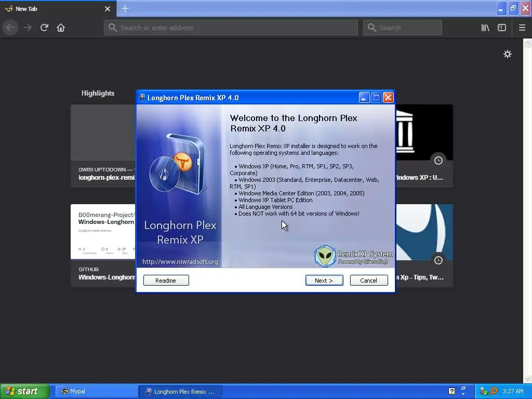Click the browser Reload icon
The image size is (532, 399).
[x=44, y=28]
